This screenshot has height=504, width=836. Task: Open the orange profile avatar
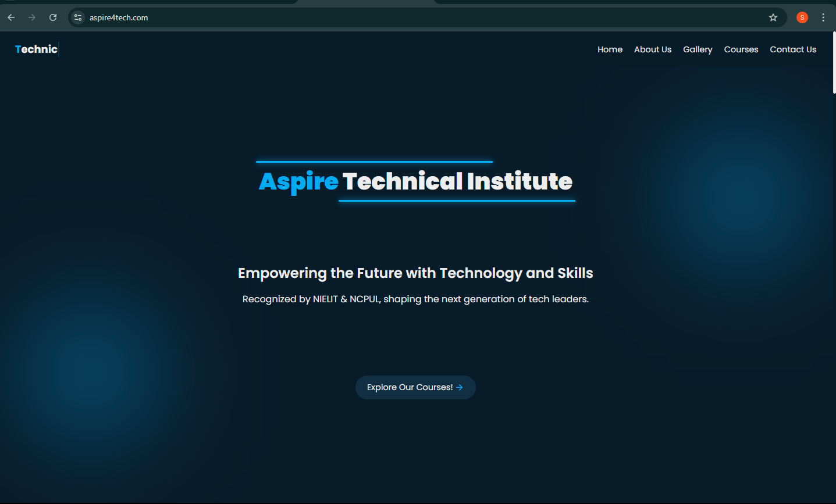pyautogui.click(x=802, y=17)
